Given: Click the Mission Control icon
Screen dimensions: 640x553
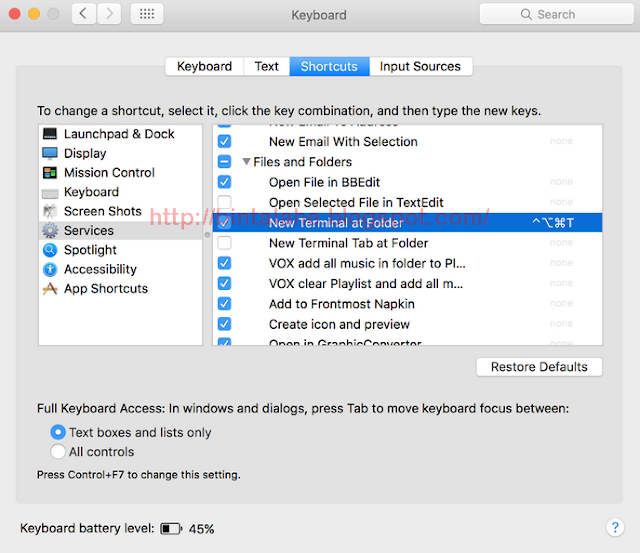Looking at the screenshot, I should pos(50,173).
